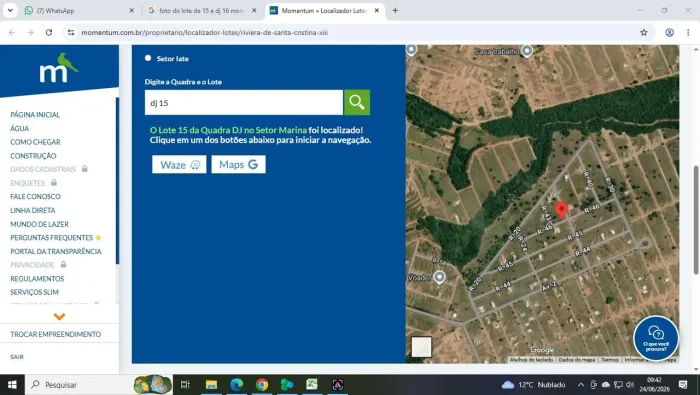Open locked DADOS CADASTRAIS item

[43, 169]
